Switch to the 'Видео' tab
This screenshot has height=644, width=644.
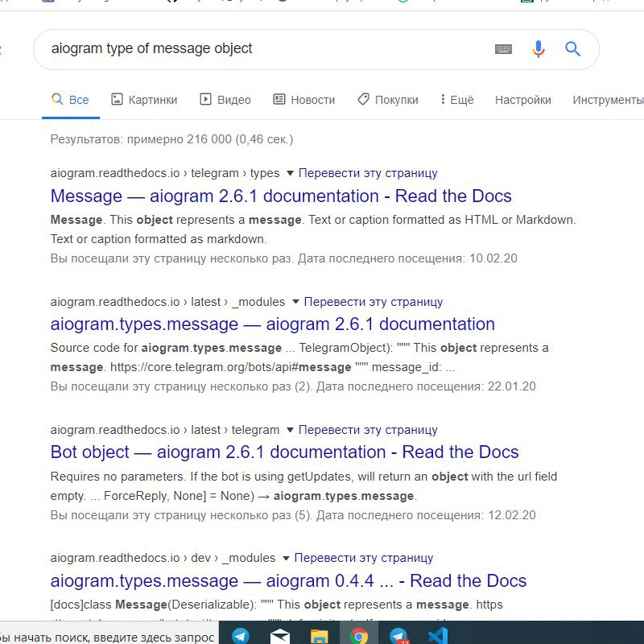coord(225,100)
